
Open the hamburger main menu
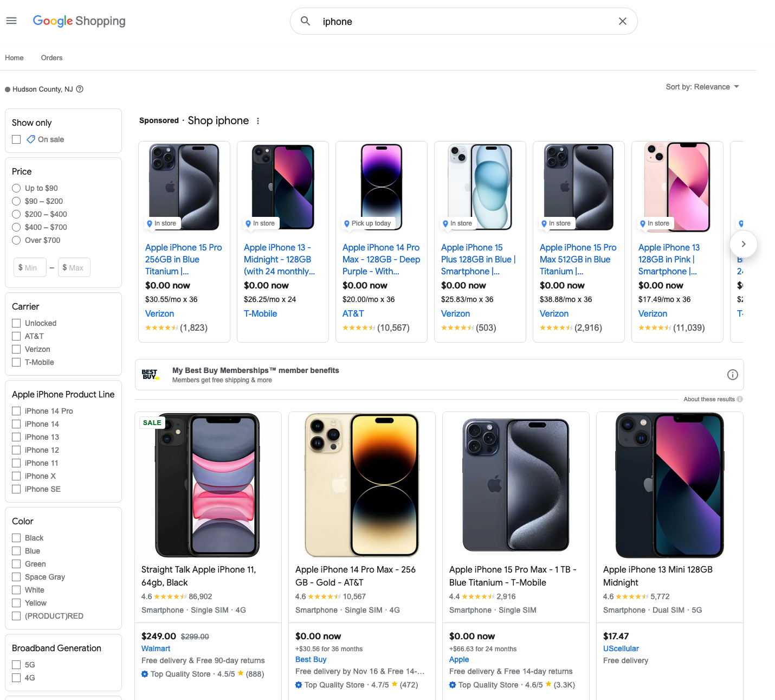pyautogui.click(x=11, y=21)
